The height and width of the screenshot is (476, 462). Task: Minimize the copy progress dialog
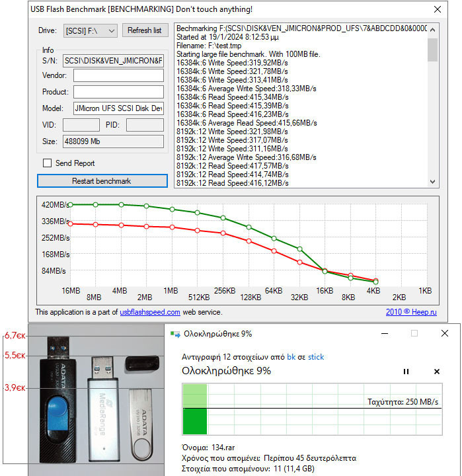(384, 334)
